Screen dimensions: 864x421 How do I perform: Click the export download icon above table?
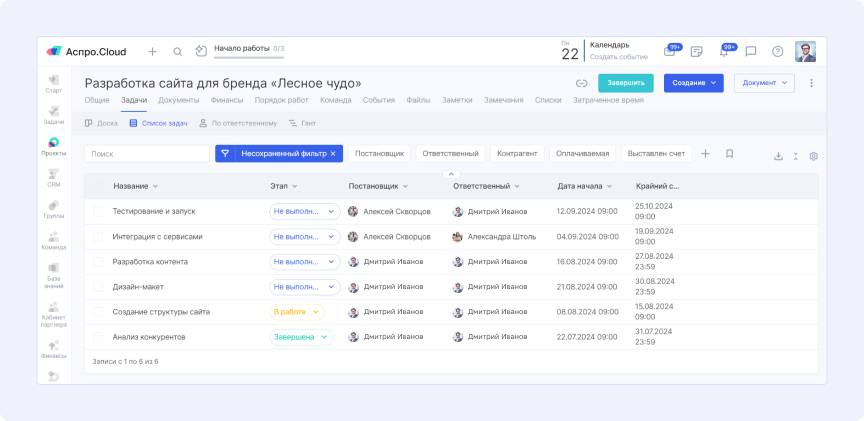click(x=778, y=155)
